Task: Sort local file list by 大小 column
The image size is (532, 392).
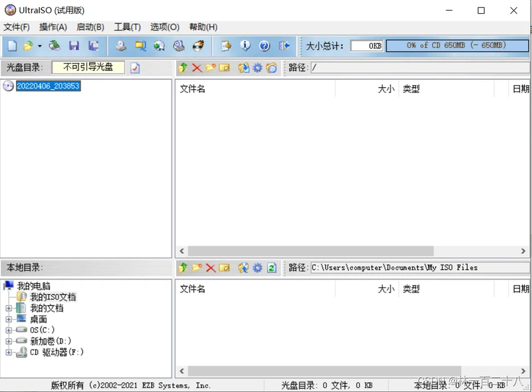Action: 367,289
